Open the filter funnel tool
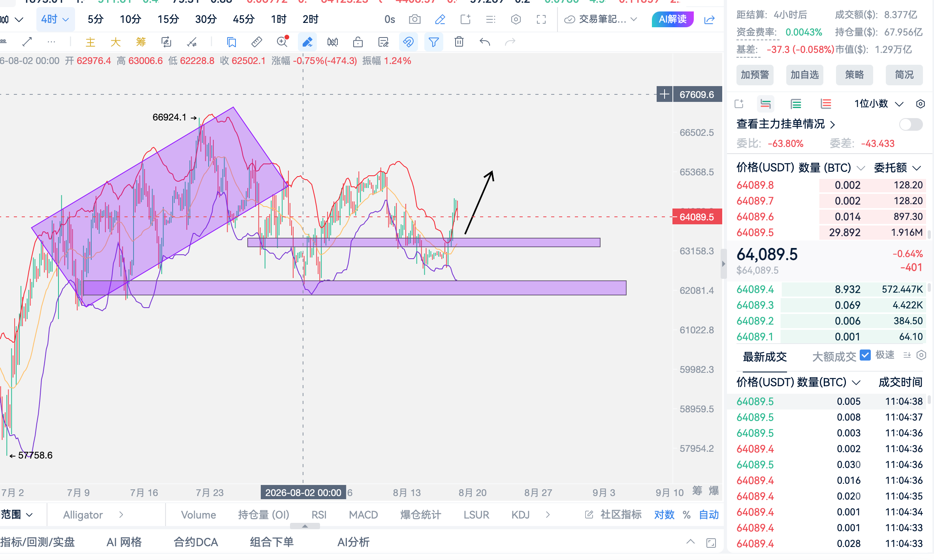Viewport: 934px width, 560px height. [x=433, y=42]
